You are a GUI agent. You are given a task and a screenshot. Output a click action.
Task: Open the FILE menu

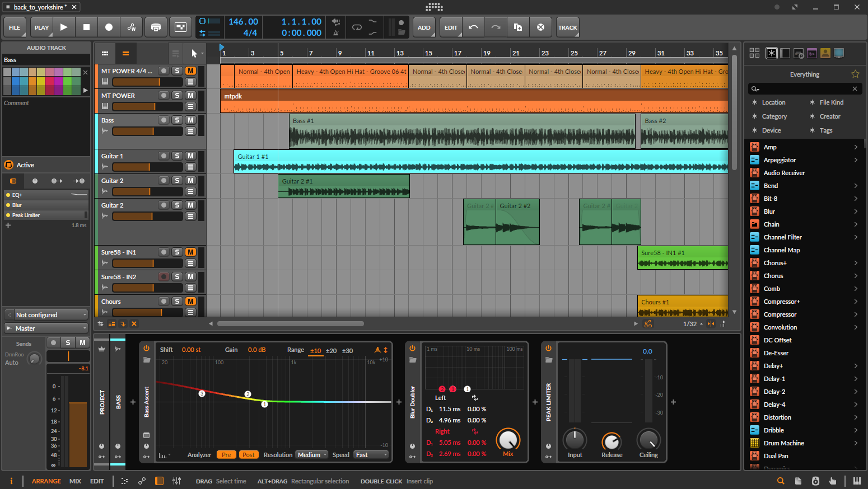(x=15, y=27)
